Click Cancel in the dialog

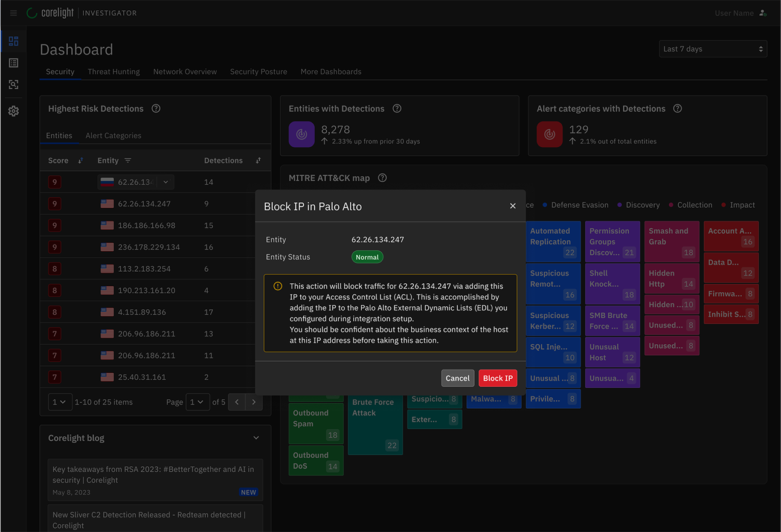pos(457,378)
